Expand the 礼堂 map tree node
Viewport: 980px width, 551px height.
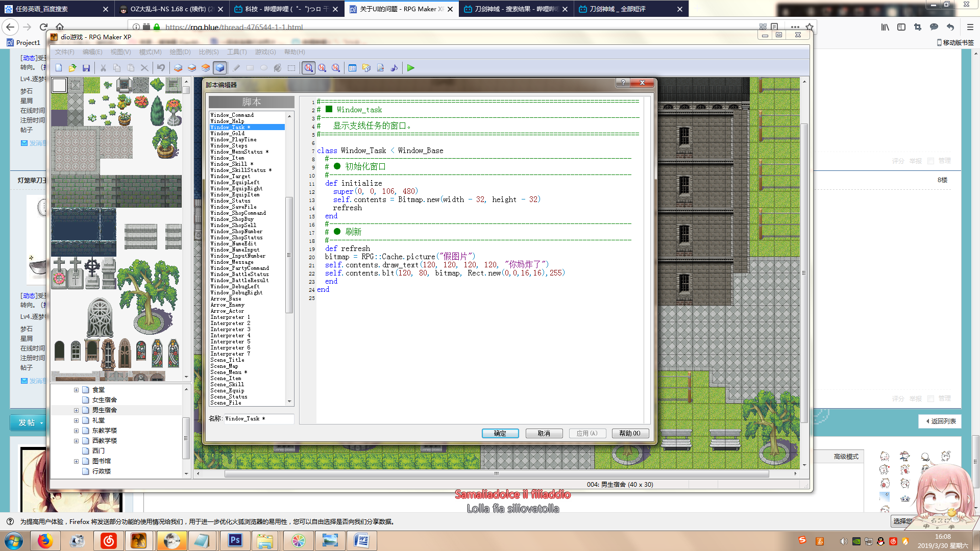(76, 420)
